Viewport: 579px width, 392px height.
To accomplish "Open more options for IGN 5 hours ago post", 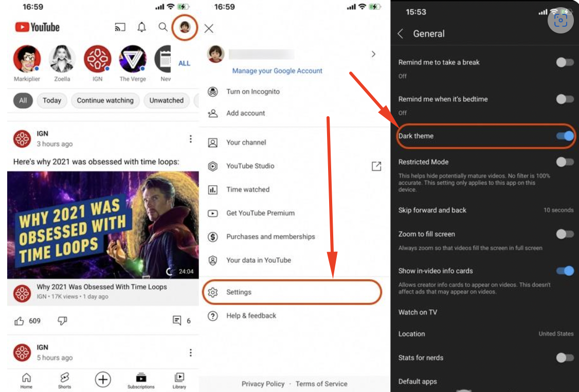I will click(x=191, y=353).
